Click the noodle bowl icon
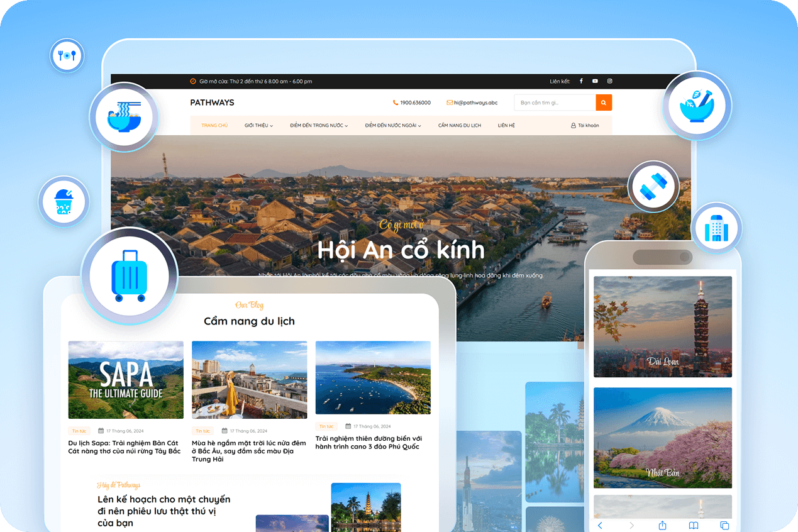Screen dimensions: 798x532 click(x=124, y=117)
